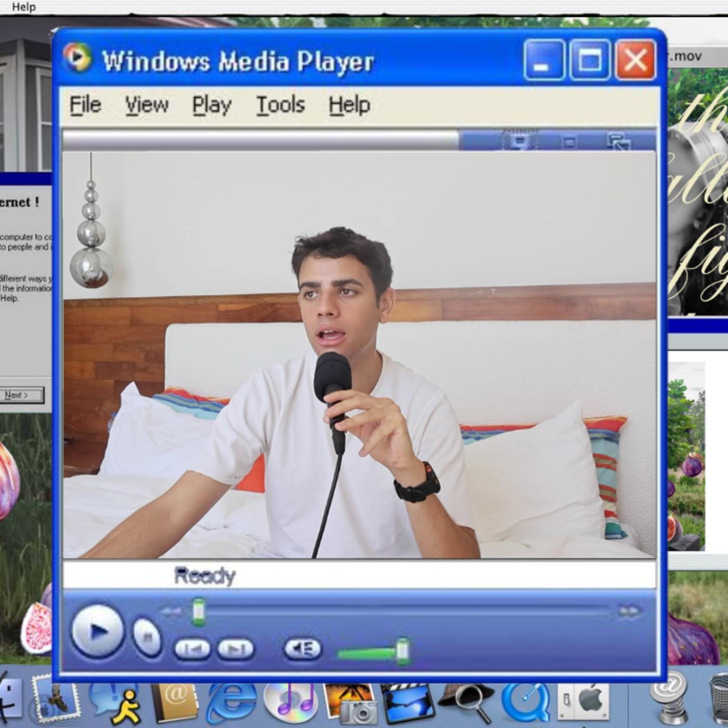The width and height of the screenshot is (728, 728).
Task: Launch Internet Explorer from the dock
Action: (232, 703)
